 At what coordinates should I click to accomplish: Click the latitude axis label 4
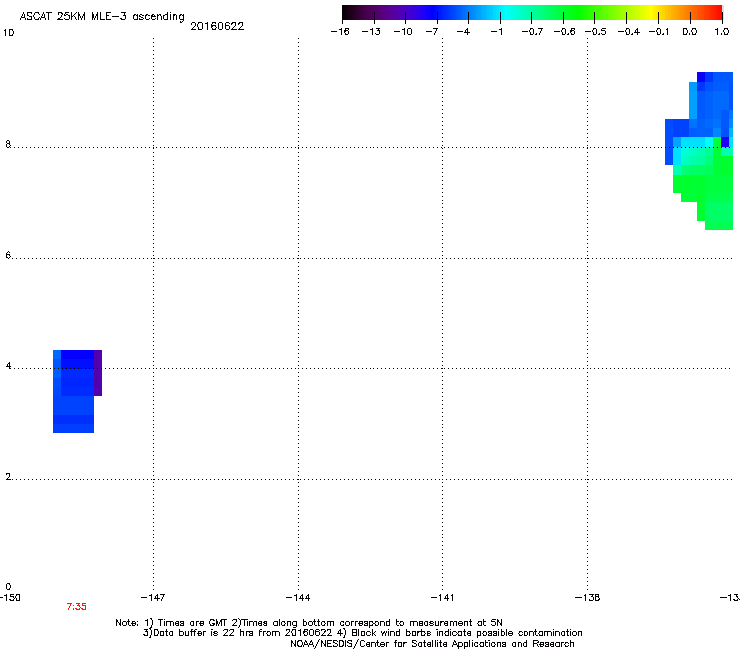[8, 366]
